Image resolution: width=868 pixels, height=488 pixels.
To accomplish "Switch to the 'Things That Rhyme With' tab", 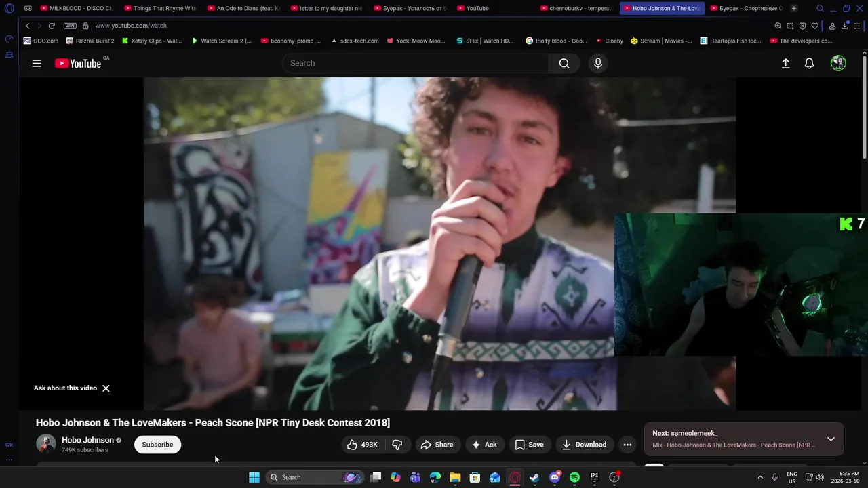I will point(161,9).
